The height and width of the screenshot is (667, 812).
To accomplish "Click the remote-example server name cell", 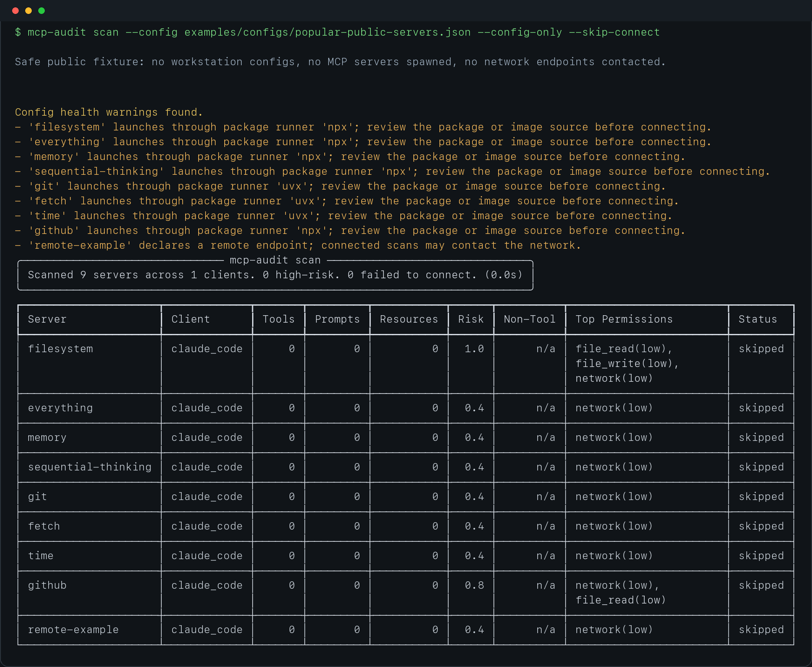I will (73, 630).
